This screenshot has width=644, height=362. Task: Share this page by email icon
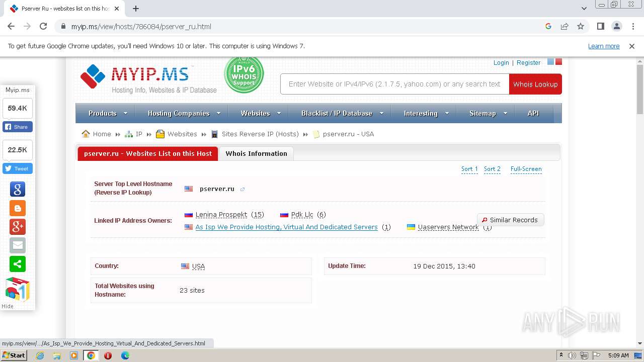tap(18, 245)
